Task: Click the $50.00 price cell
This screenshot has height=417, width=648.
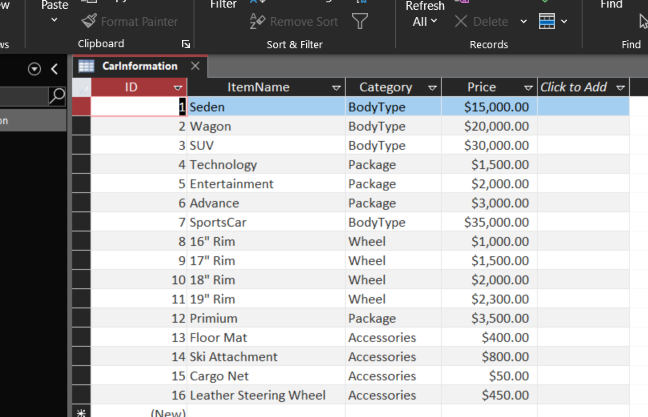Action: 489,376
